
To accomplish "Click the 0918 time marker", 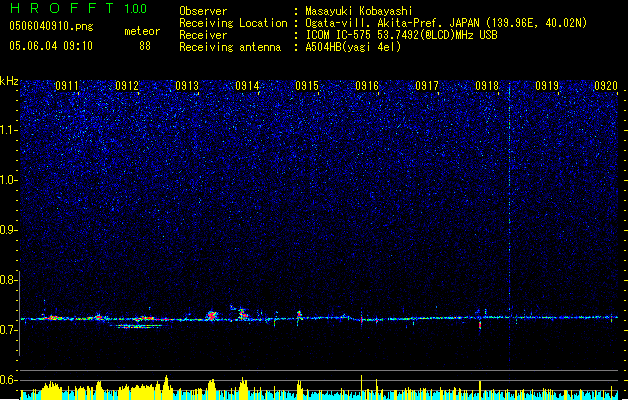I will tap(487, 86).
